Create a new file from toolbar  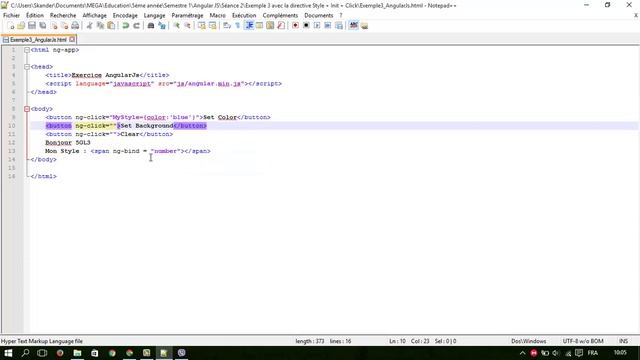coord(11,26)
